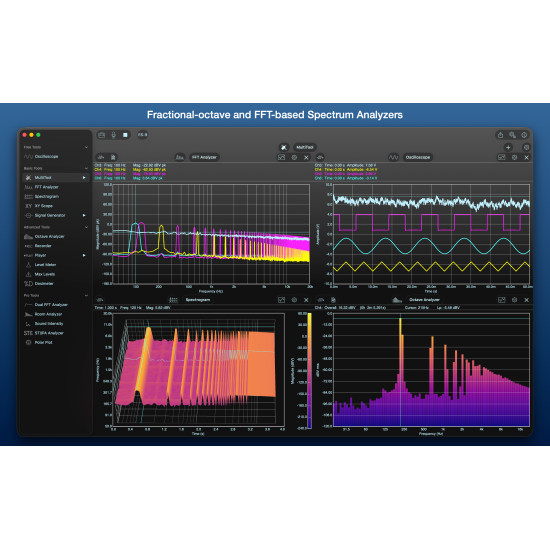This screenshot has width=550, height=550.
Task: Toggle cursor icon in Octave Analyzer panel
Action: [x=321, y=300]
